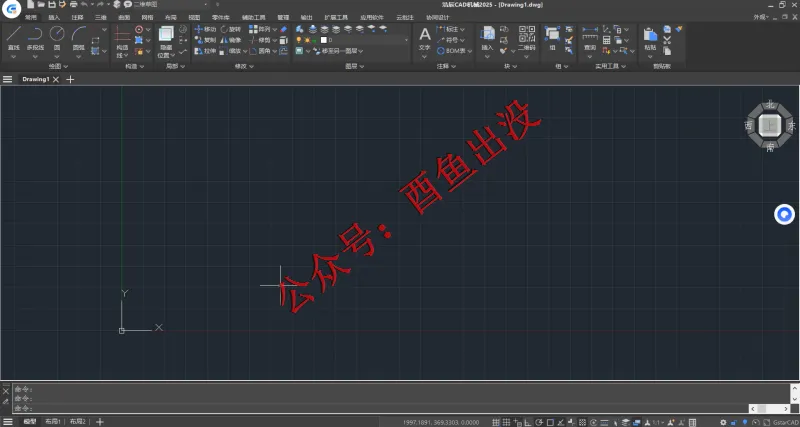Click the Save icon in quick access toolbar
Viewport: 800px width, 427px height.
[x=52, y=5]
